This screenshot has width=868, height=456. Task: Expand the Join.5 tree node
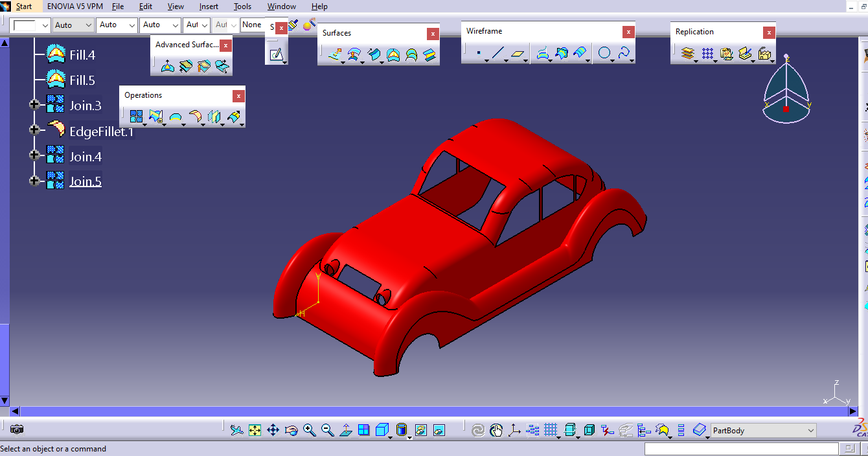34,180
